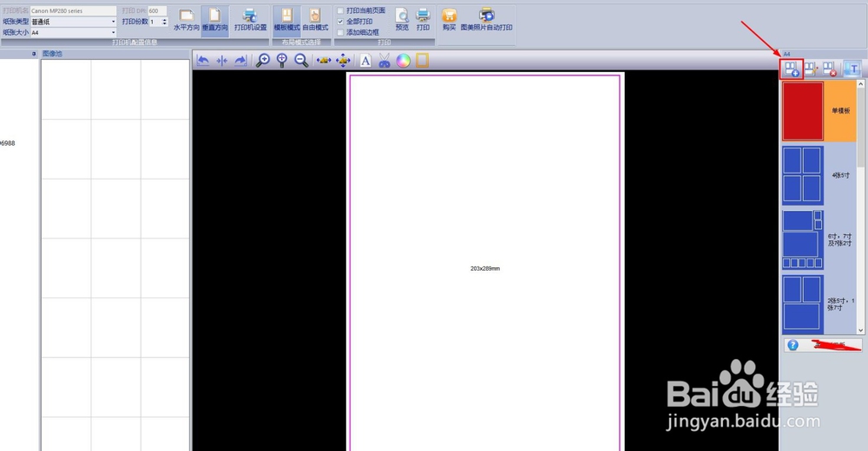Uncheck 全部打印 checkbox
This screenshot has height=451, width=868.
[340, 22]
